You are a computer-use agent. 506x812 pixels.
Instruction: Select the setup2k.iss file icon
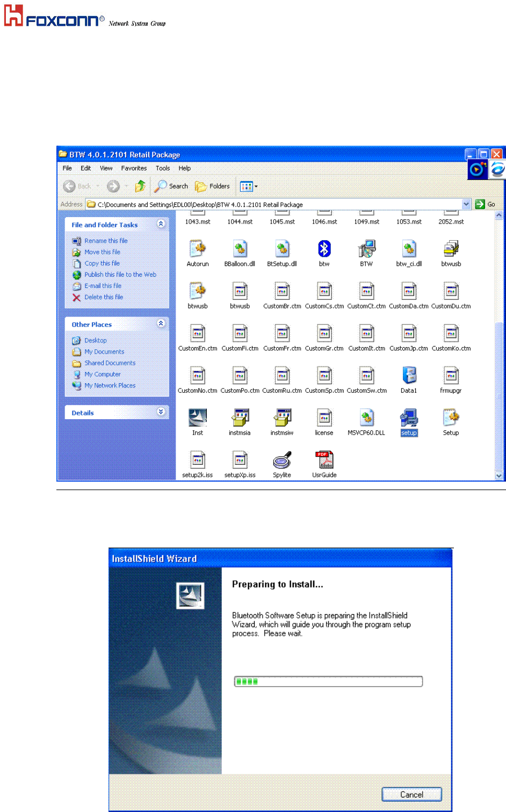pos(198,460)
